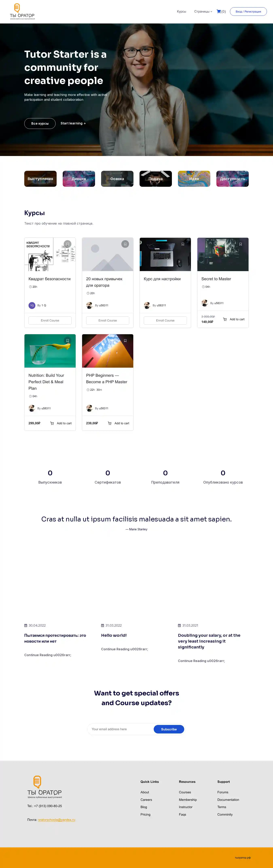
Task: Follow the Start learning link
Action: click(73, 123)
